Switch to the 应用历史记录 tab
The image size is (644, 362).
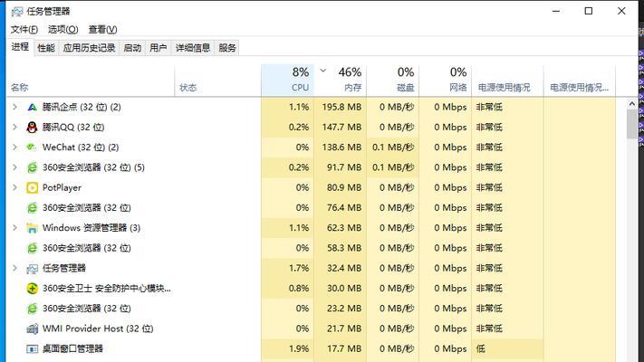[x=89, y=48]
